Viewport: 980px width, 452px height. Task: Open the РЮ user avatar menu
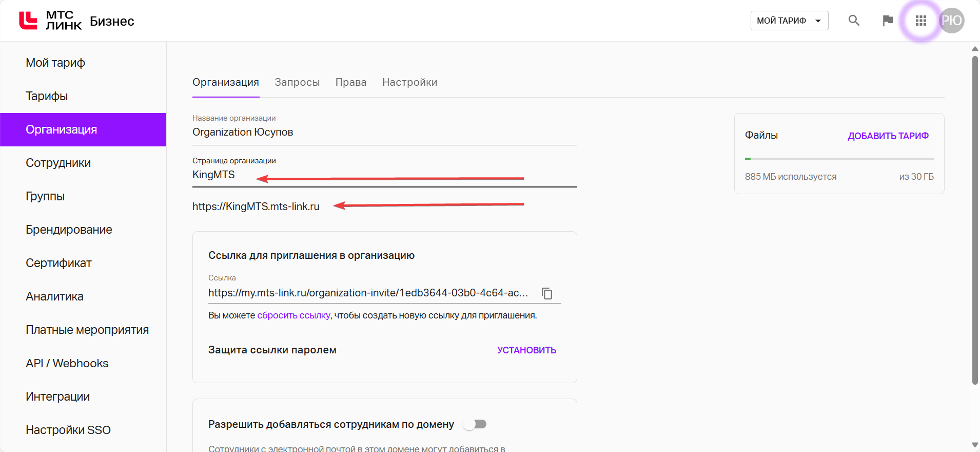coord(952,21)
